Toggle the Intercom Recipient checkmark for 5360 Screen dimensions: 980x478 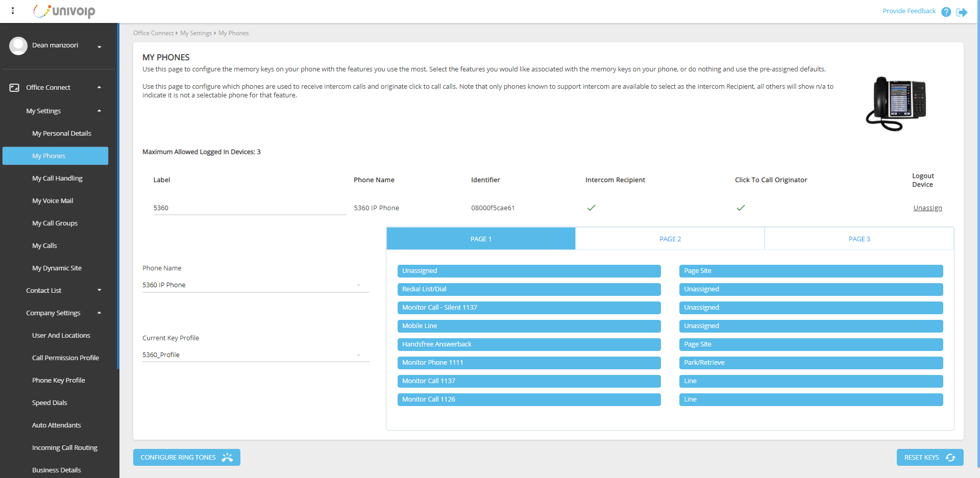[x=591, y=208]
